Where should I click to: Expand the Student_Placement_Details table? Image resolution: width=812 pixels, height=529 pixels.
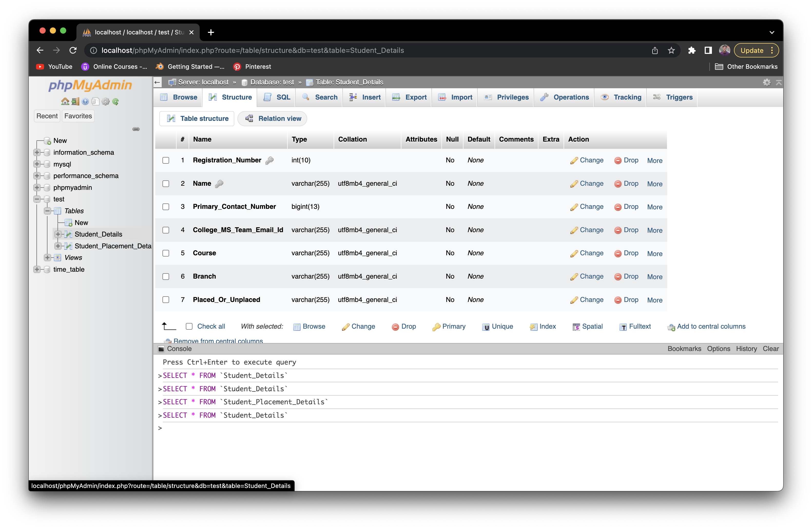point(58,246)
